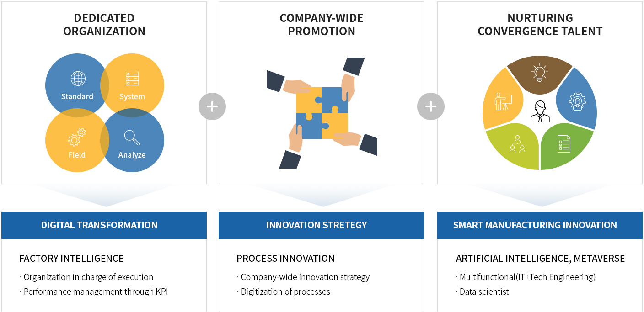The height and width of the screenshot is (312, 644).
Task: Click the light bulb icon in the brown segment
Action: coord(540,72)
